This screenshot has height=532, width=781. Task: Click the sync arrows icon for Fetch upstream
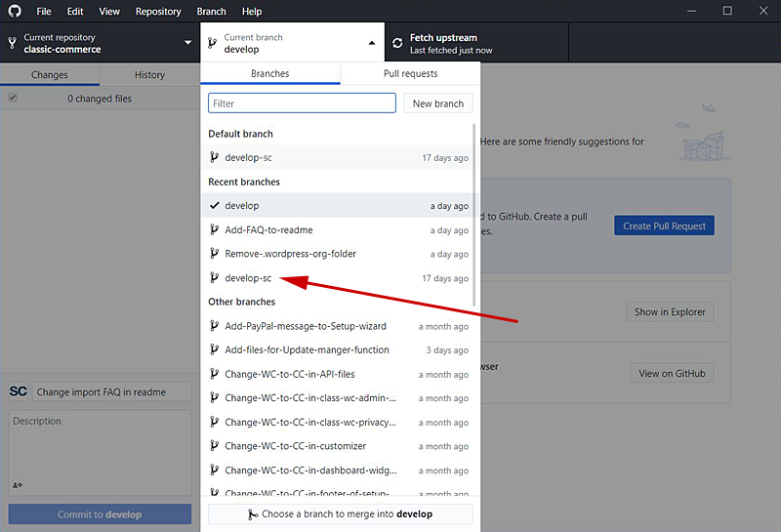pos(397,43)
